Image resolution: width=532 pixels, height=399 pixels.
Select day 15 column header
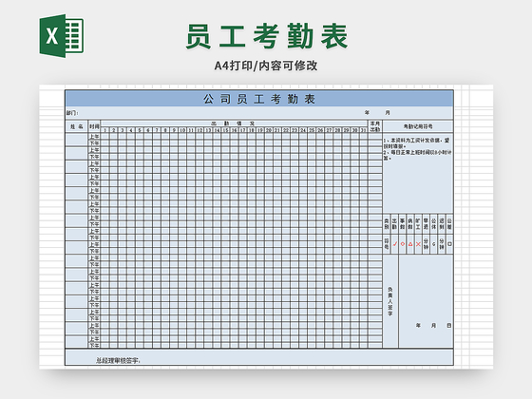[226, 130]
